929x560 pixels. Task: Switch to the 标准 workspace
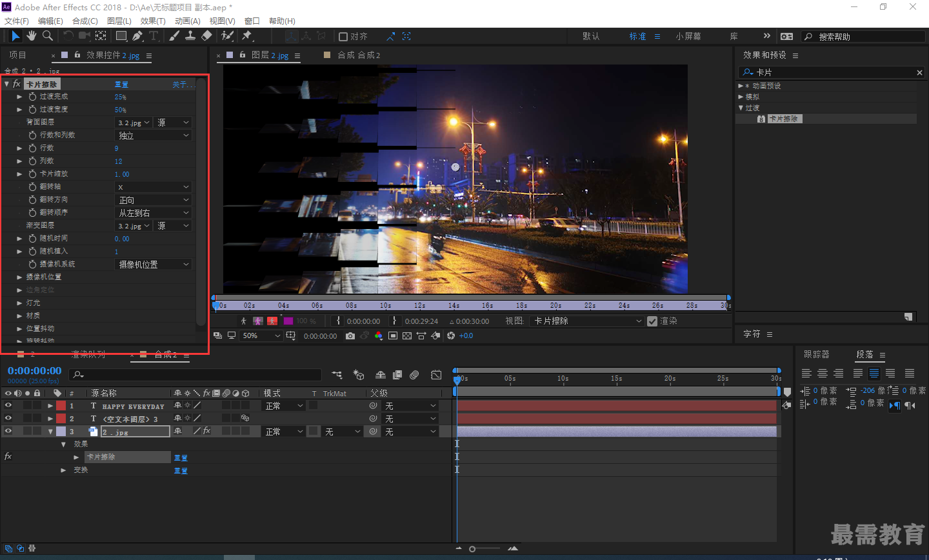point(637,37)
